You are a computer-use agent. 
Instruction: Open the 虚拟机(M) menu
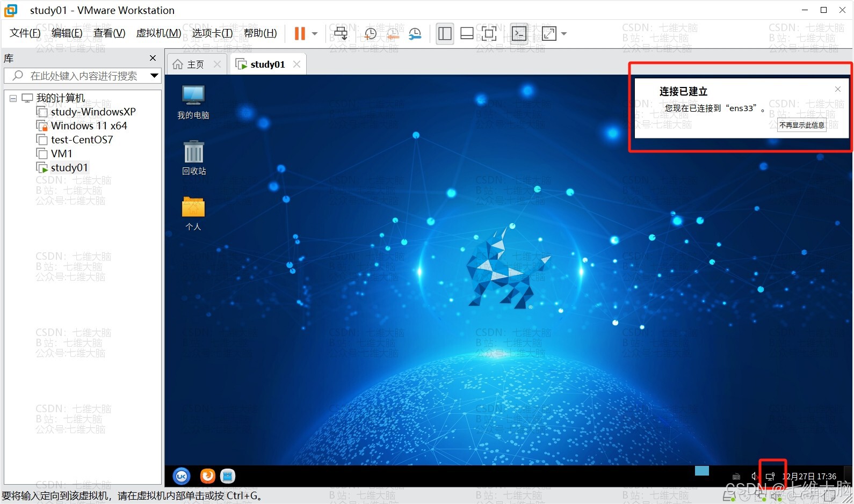pos(158,33)
